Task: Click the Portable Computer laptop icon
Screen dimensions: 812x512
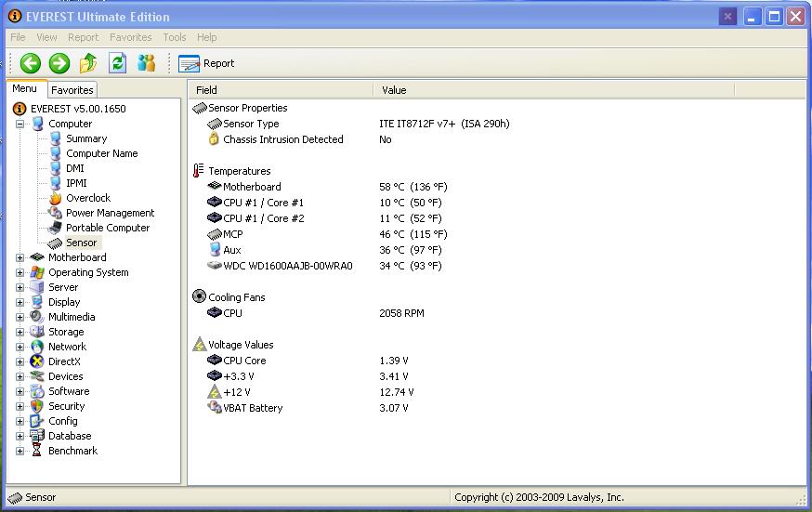Action: pyautogui.click(x=55, y=228)
